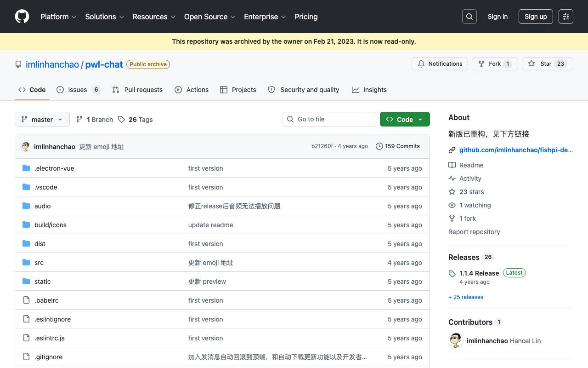
Task: Click the static folder icon
Action: tap(26, 282)
